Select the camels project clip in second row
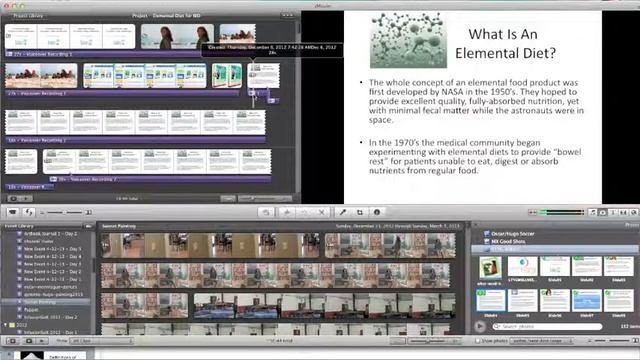Screen dimensions: 640x360 click(41, 76)
